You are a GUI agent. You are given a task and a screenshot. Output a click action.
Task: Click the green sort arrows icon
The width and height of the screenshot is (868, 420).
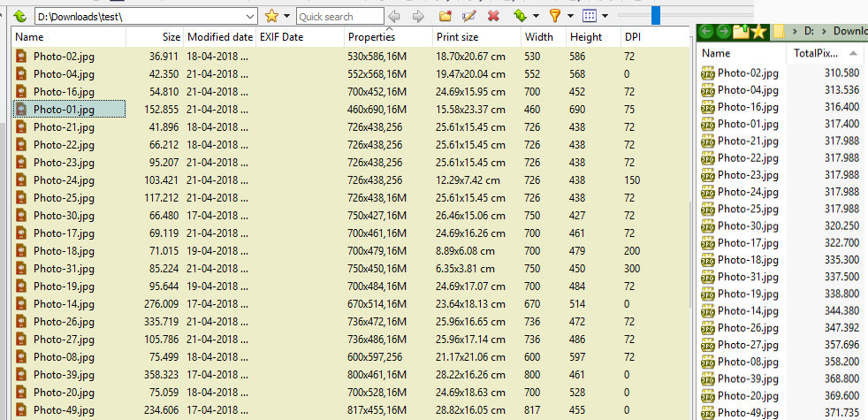point(520,16)
